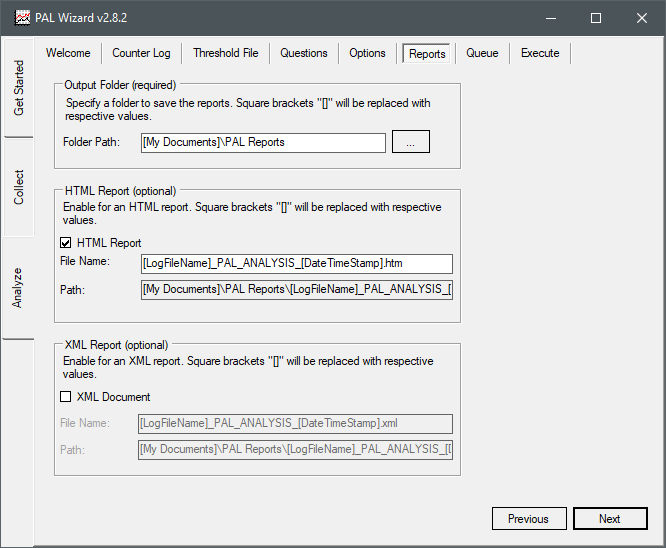Uncheck the HTML Report checkbox
The height and width of the screenshot is (548, 666).
point(65,243)
